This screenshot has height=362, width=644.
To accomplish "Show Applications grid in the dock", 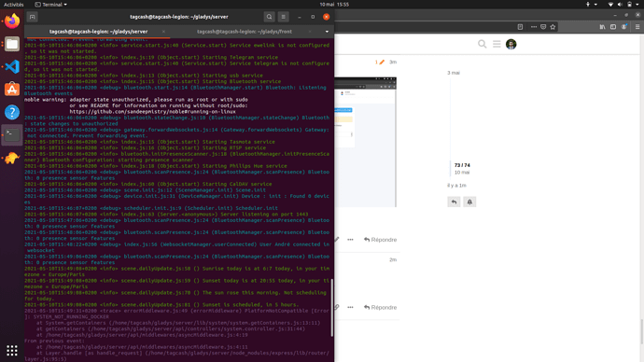I will [12, 350].
